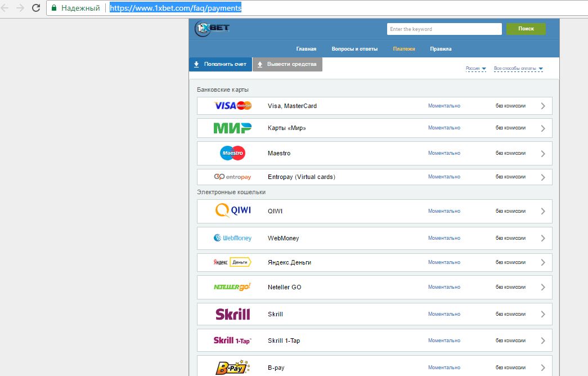Screen dimensions: 588x376
Task: Click the Maestro logo
Action: (x=232, y=153)
